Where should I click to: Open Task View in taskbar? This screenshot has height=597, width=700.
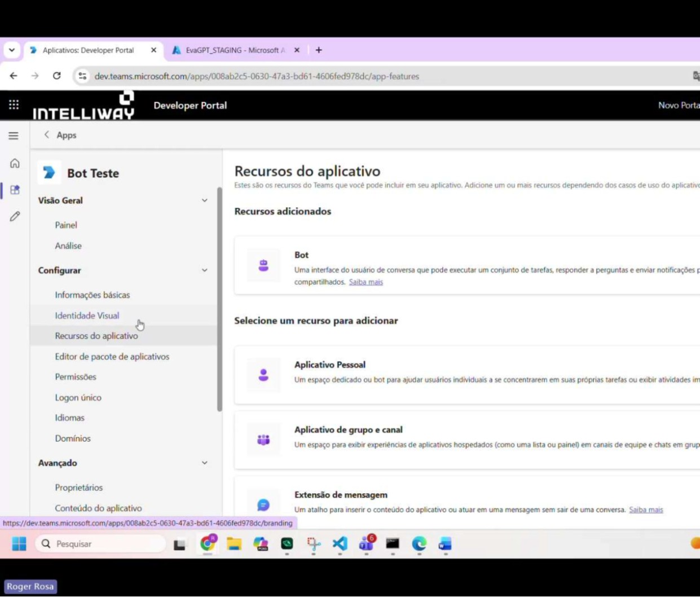click(179, 544)
